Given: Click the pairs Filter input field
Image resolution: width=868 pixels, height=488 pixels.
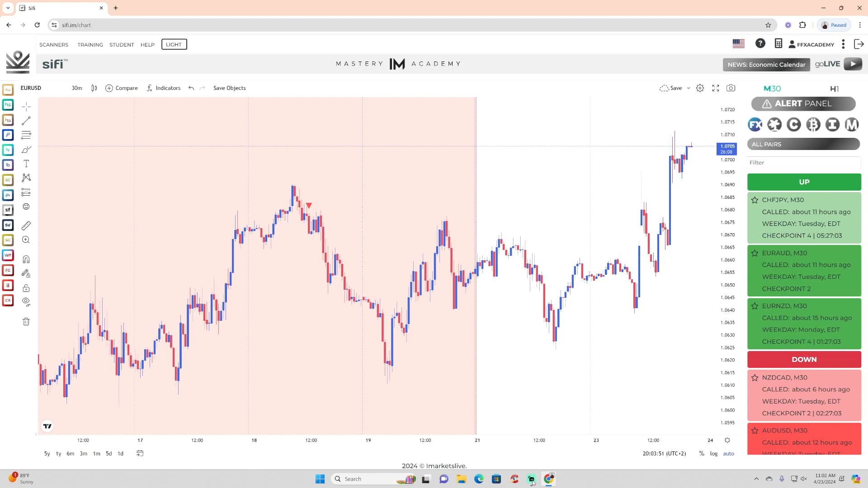Looking at the screenshot, I should [803, 163].
